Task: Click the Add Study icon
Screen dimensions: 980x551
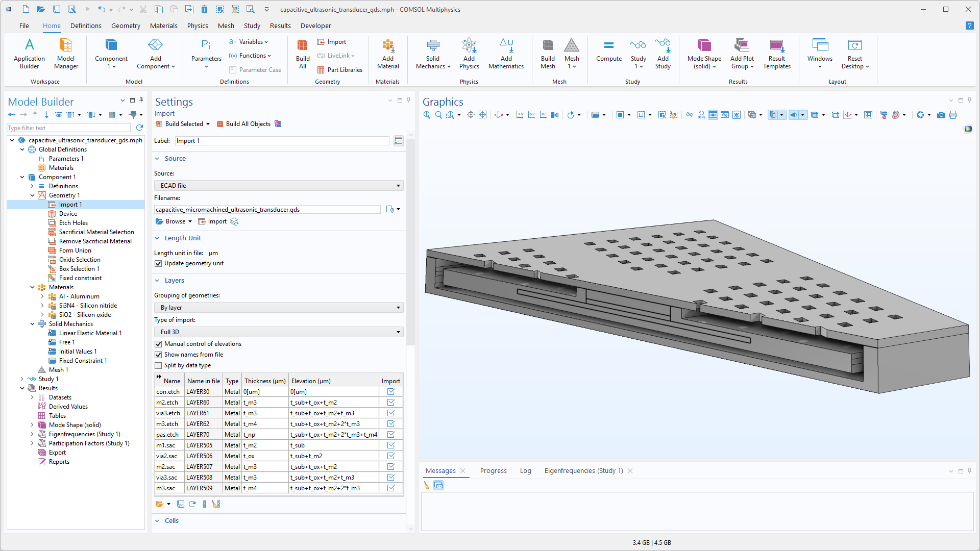Action: point(663,54)
